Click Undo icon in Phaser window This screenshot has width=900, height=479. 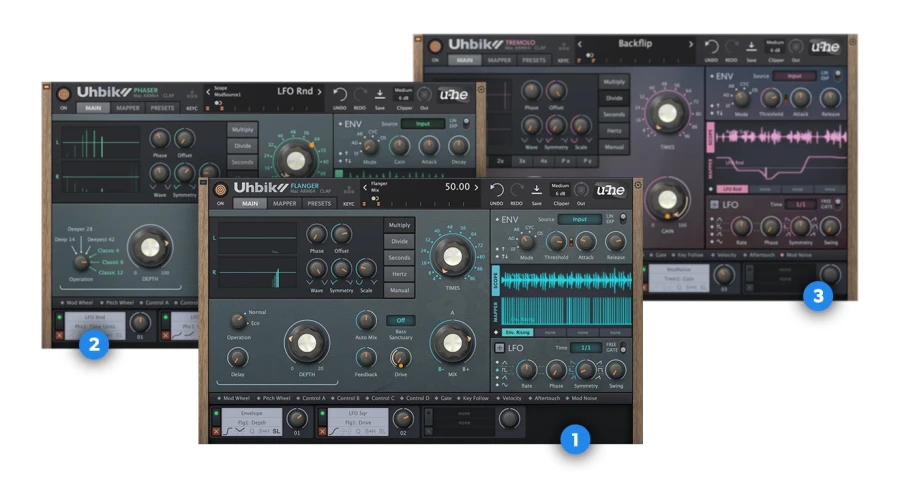(340, 94)
